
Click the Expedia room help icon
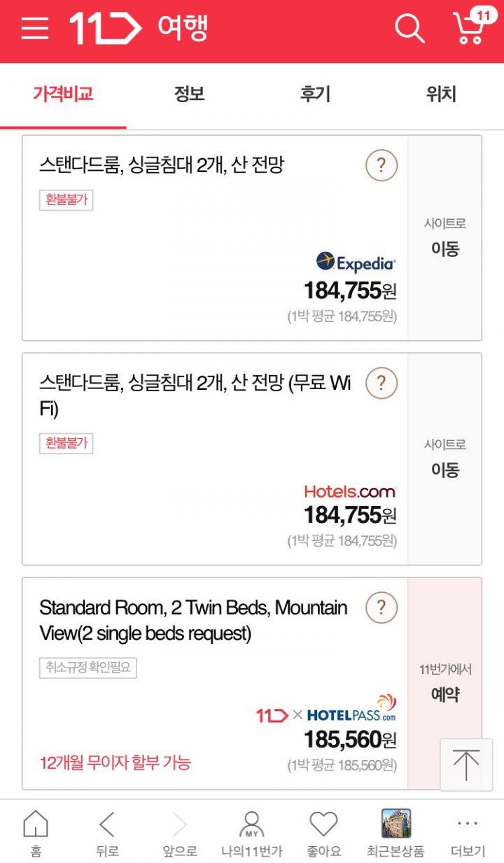pyautogui.click(x=381, y=166)
